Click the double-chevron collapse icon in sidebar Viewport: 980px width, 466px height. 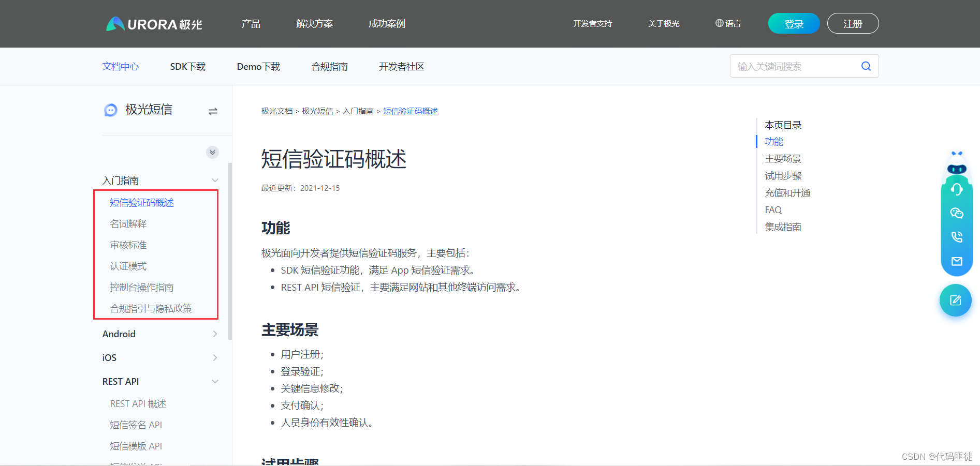coord(212,152)
